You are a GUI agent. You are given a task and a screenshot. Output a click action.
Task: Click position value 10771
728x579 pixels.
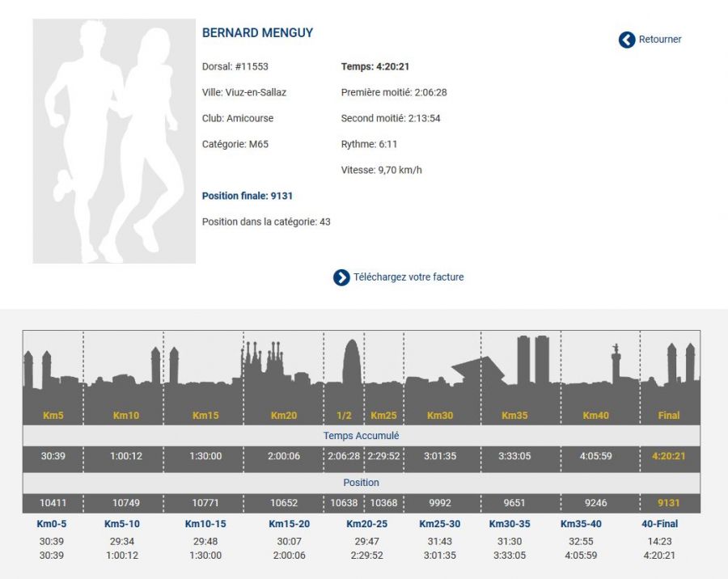(x=205, y=503)
